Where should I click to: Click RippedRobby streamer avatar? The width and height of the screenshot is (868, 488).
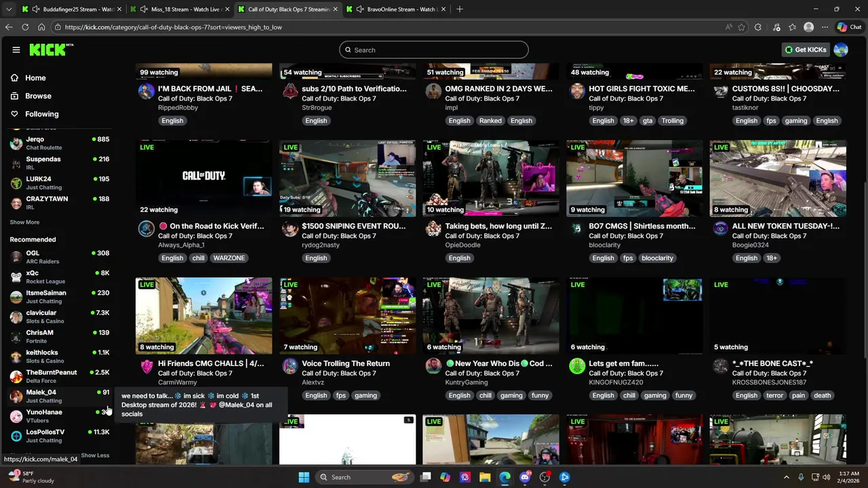(146, 91)
